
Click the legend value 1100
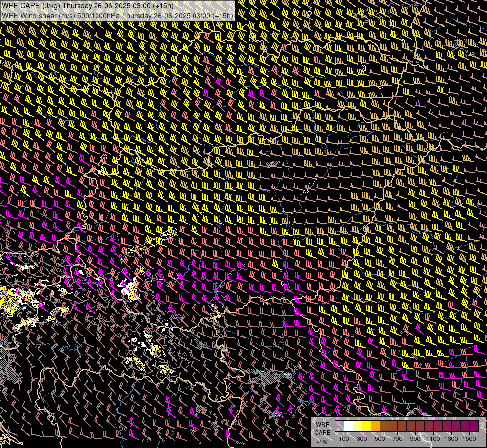click(x=433, y=439)
